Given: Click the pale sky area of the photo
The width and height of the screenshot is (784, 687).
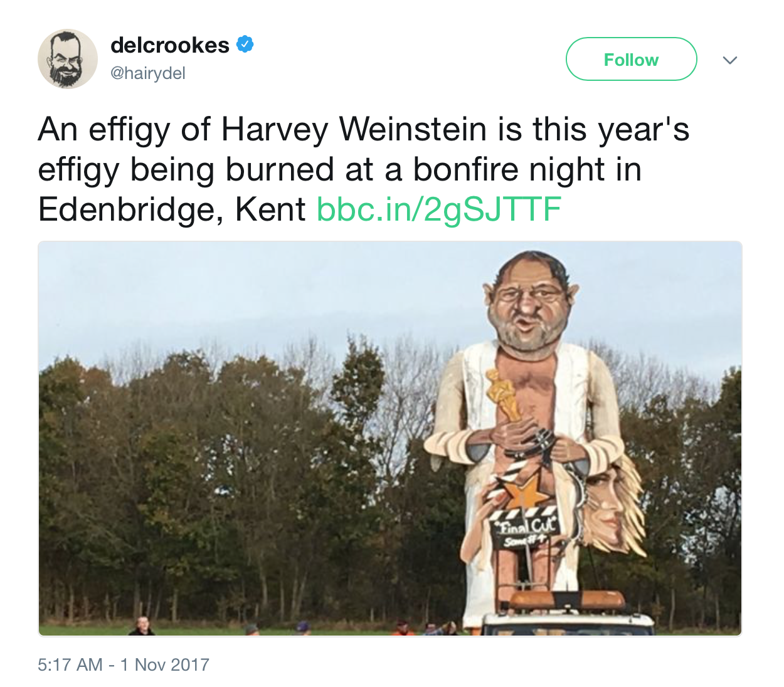Looking at the screenshot, I should point(251,295).
